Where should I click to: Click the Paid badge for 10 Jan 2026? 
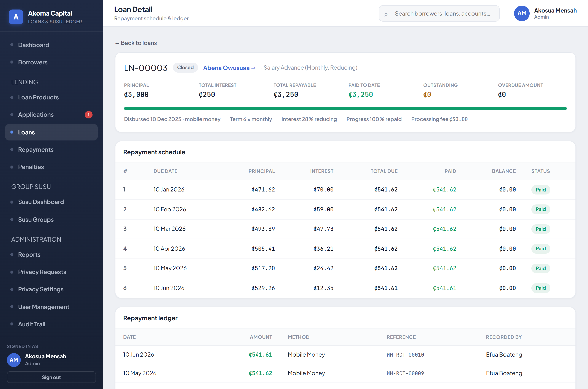tap(541, 190)
